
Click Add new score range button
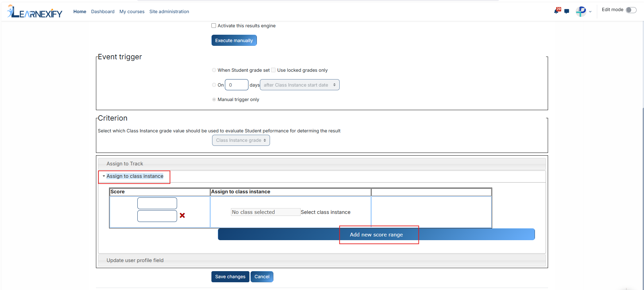376,234
